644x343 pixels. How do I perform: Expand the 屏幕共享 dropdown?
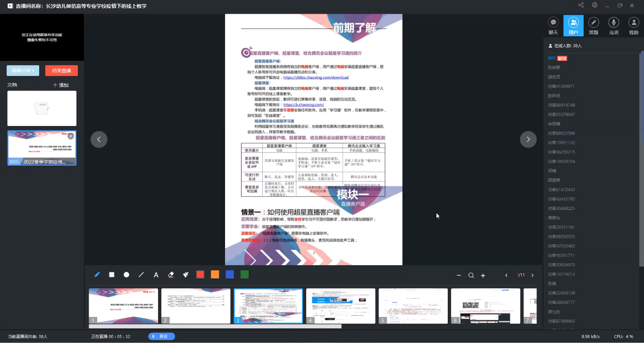point(23,71)
